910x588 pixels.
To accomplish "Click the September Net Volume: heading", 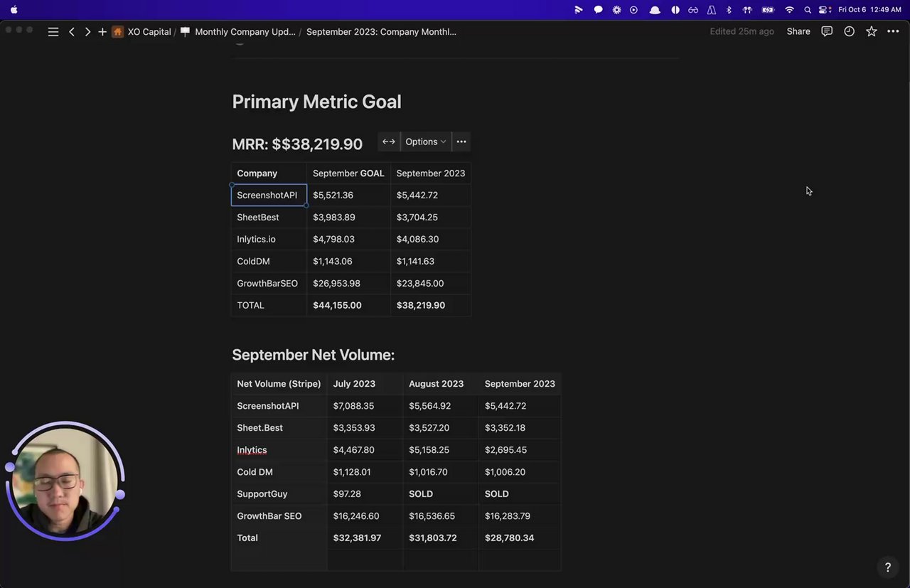I will coord(313,355).
